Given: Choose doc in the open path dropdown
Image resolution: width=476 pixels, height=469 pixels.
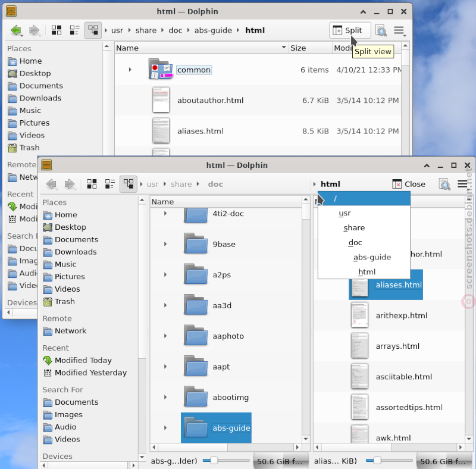Looking at the screenshot, I should (364, 242).
